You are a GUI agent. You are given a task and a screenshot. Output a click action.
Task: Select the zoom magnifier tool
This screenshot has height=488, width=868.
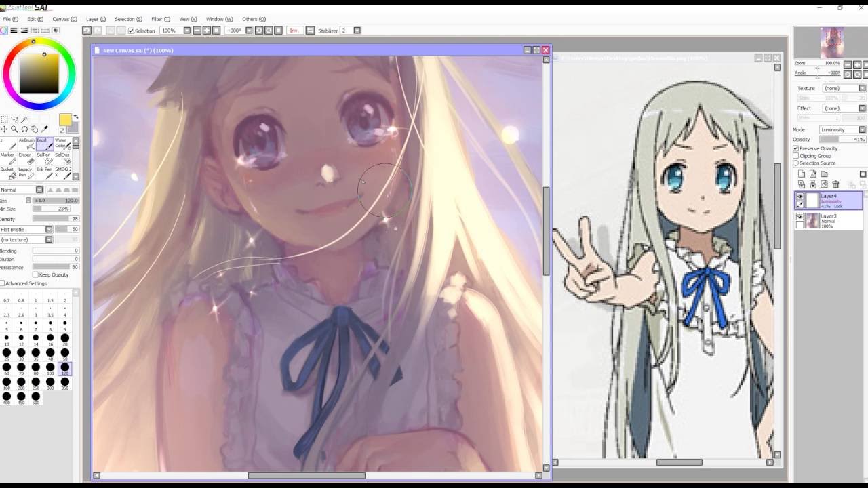click(14, 129)
